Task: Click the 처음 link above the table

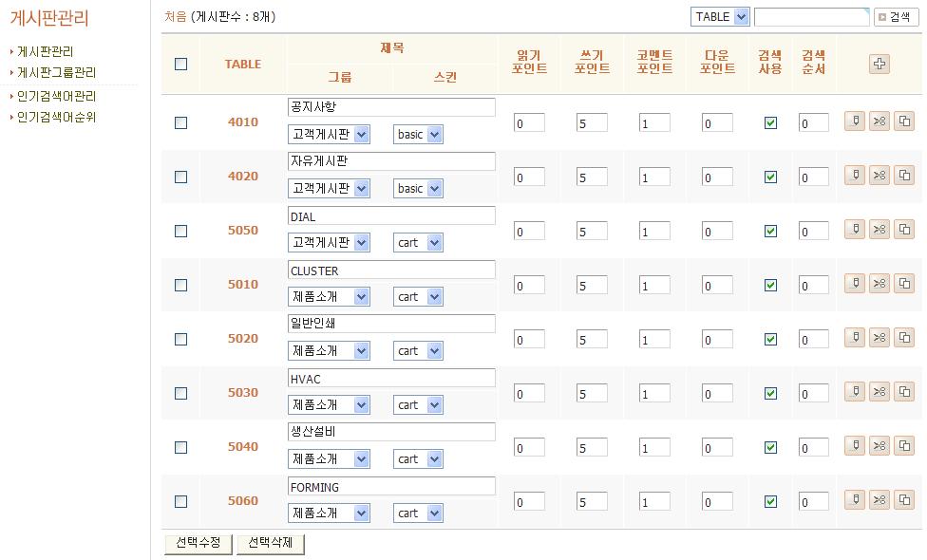Action: tap(176, 16)
